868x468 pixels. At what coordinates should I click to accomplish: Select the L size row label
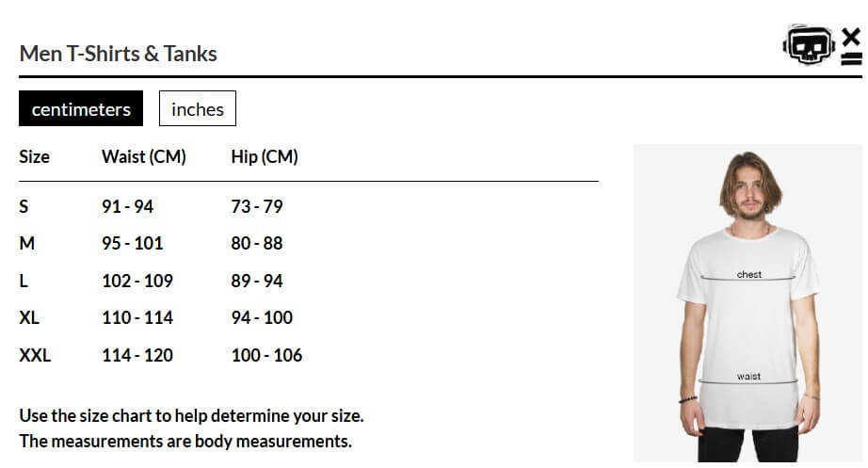tap(24, 281)
